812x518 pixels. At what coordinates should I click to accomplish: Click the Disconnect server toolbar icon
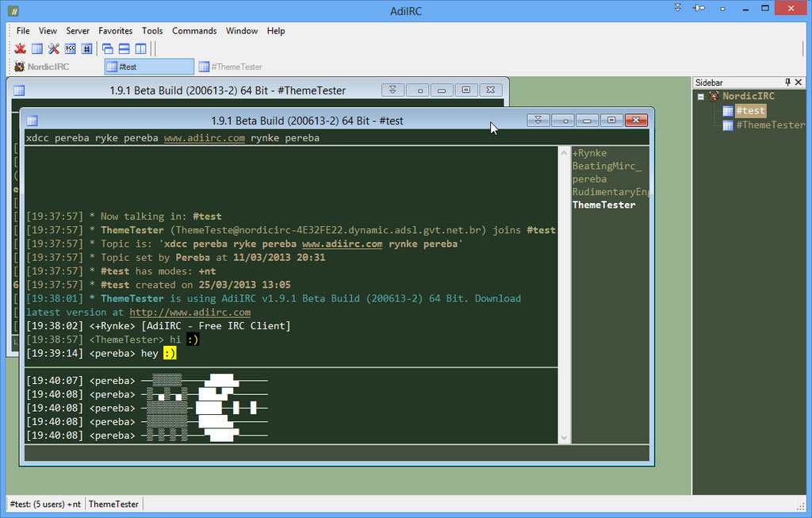[x=21, y=48]
